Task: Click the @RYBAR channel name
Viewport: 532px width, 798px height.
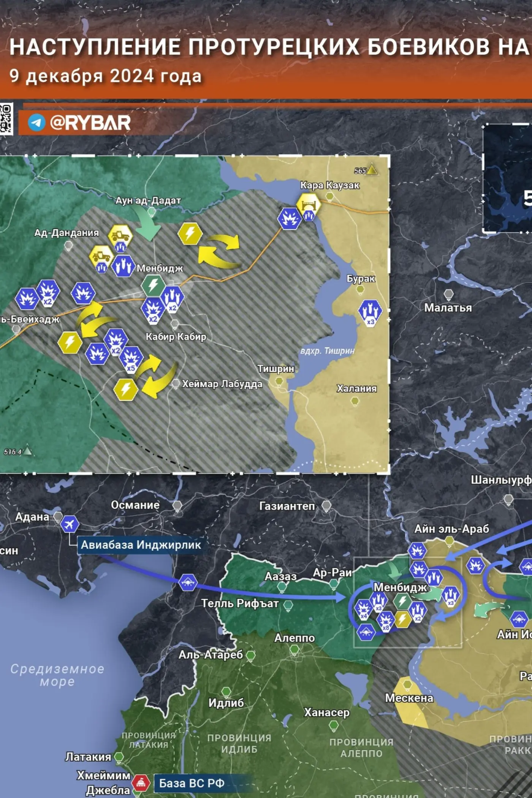Action: (90, 123)
